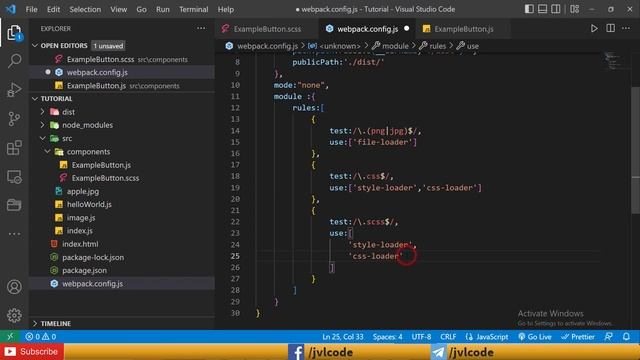Toggle the primary side bar layout icon
Screen dimensions: 640x360
point(529,9)
